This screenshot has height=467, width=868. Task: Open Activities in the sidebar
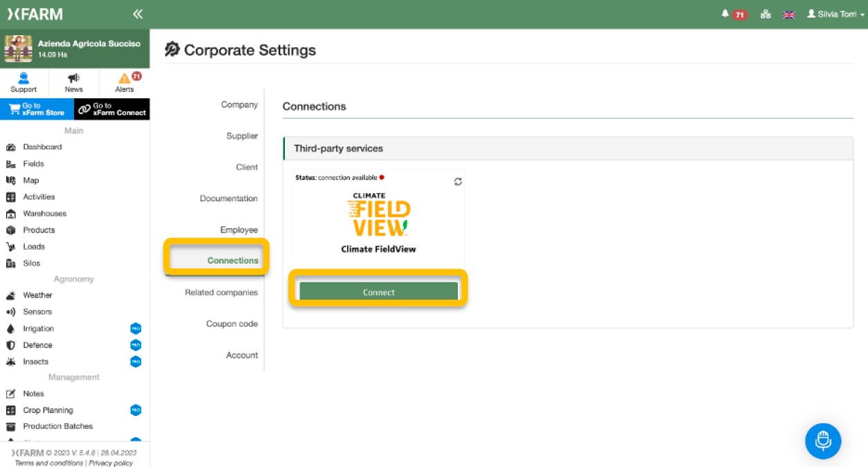tap(39, 197)
